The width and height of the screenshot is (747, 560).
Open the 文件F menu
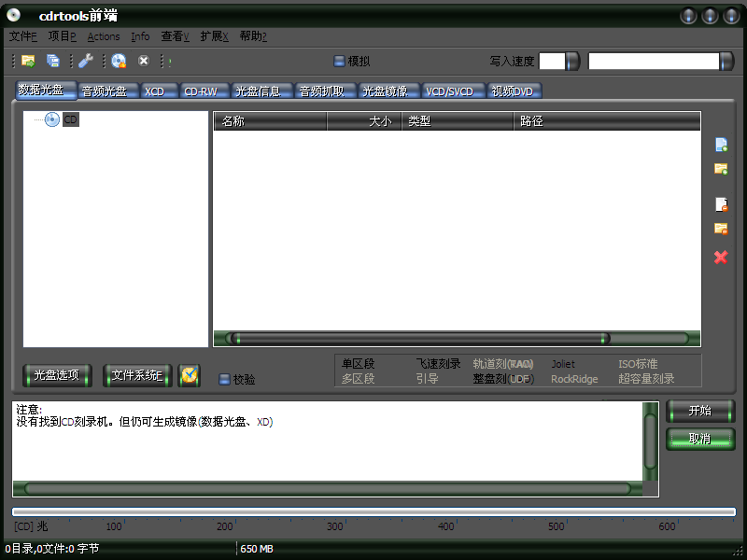pos(22,36)
